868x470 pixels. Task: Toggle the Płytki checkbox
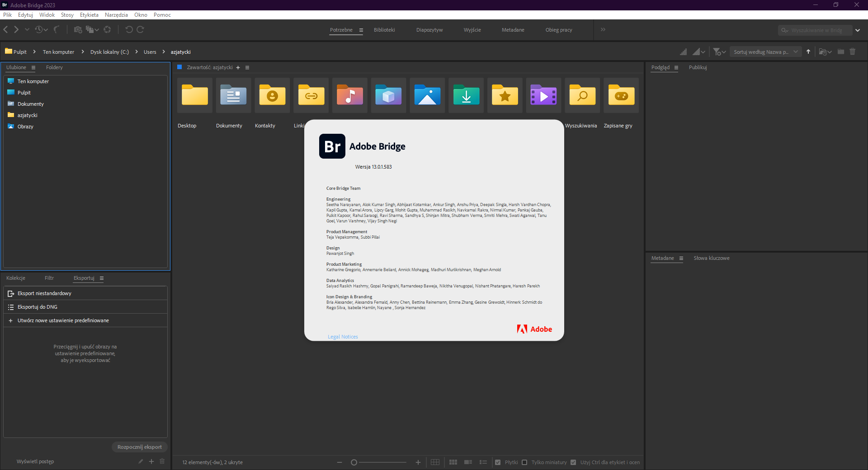click(498, 462)
